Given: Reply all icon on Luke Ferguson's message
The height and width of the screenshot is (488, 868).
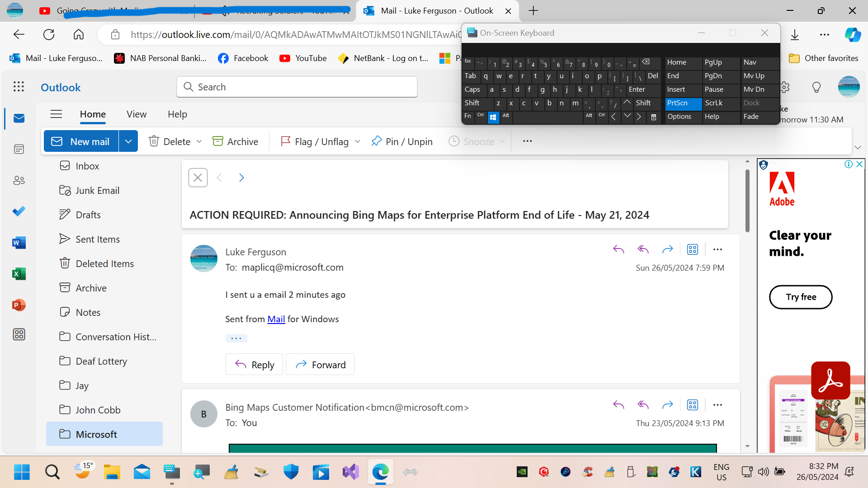Looking at the screenshot, I should [x=643, y=249].
